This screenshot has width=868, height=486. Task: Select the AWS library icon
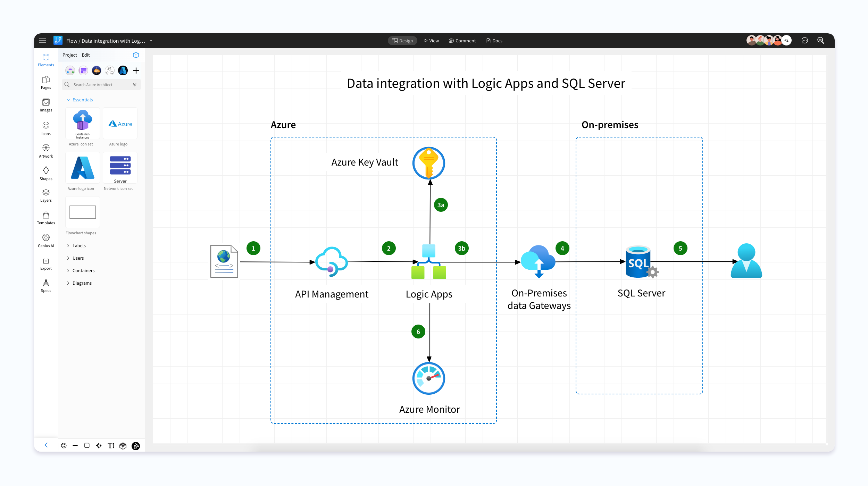pos(97,70)
